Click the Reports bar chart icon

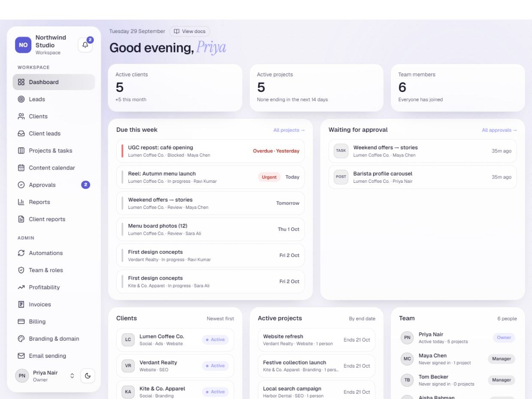(21, 202)
